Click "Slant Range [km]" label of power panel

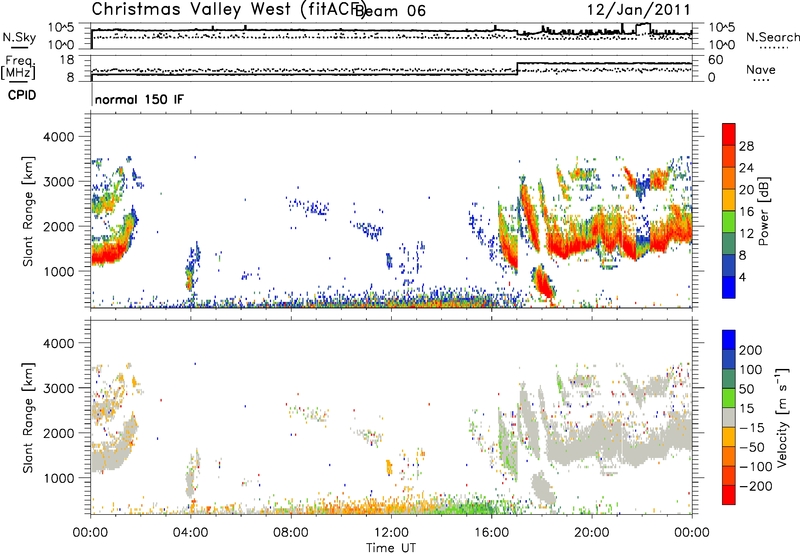[x=28, y=211]
